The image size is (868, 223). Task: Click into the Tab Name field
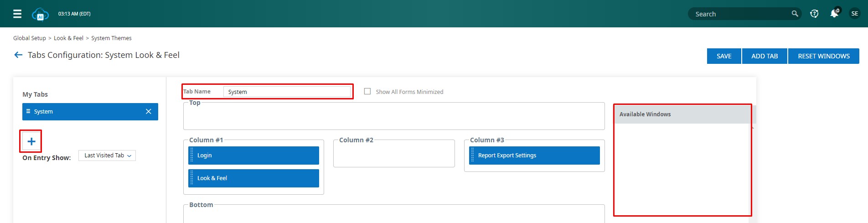pos(287,92)
